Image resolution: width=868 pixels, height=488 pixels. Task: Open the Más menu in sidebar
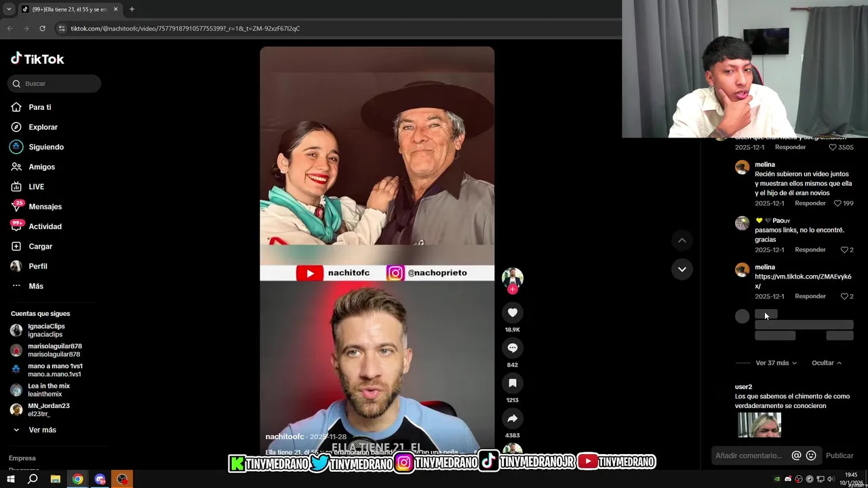(36, 286)
